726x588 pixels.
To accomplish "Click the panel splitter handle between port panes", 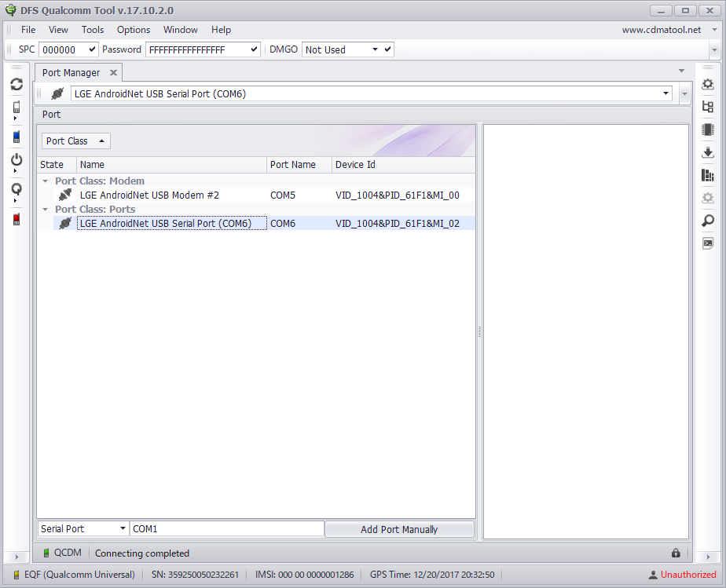I will click(479, 331).
